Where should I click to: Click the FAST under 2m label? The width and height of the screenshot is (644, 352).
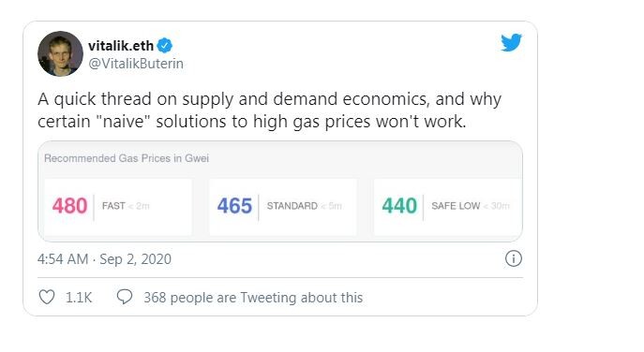(126, 206)
